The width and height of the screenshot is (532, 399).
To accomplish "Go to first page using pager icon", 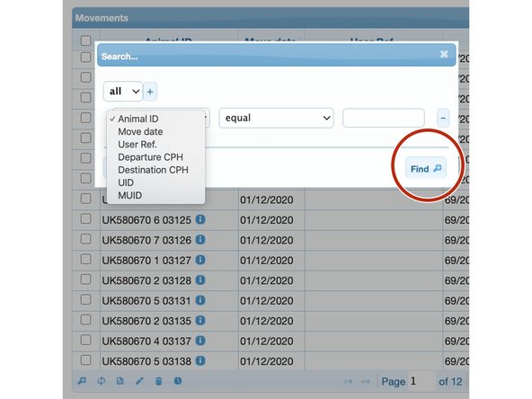I will click(348, 381).
